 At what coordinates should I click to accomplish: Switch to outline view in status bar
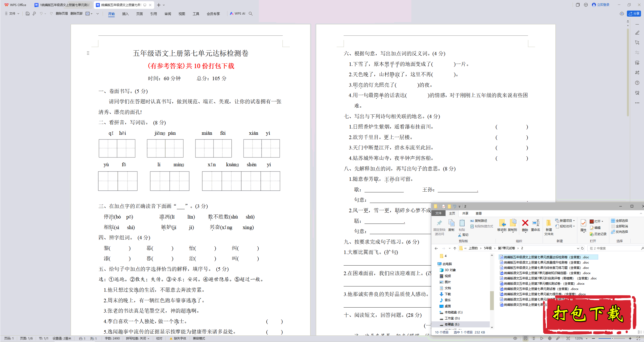533,338
